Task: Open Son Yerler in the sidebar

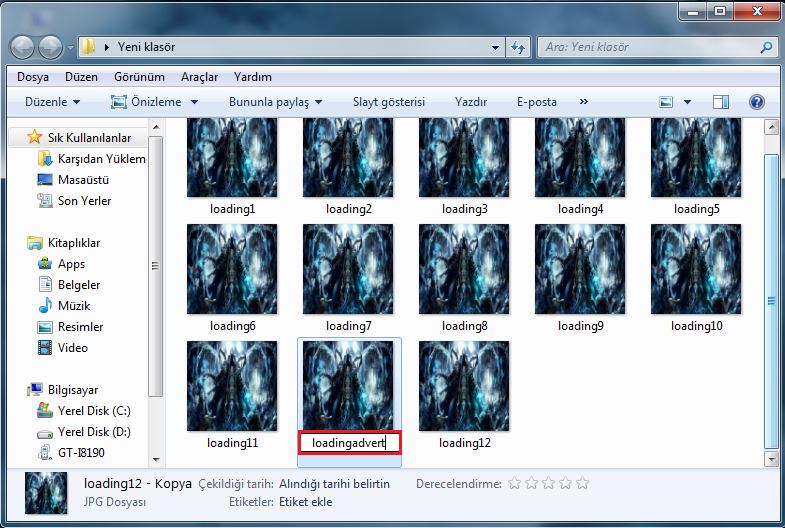Action: pyautogui.click(x=74, y=201)
